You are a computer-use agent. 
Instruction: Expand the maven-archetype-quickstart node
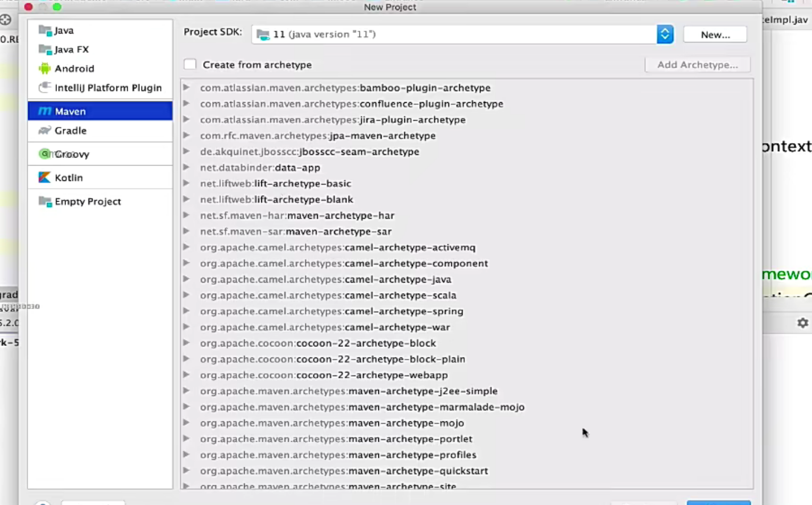186,470
